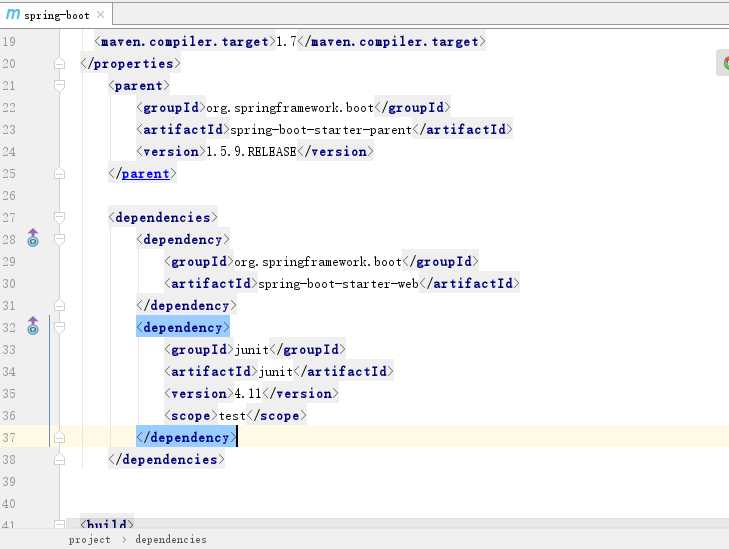
Task: Click line number 40 in the gutter
Action: pos(9,504)
